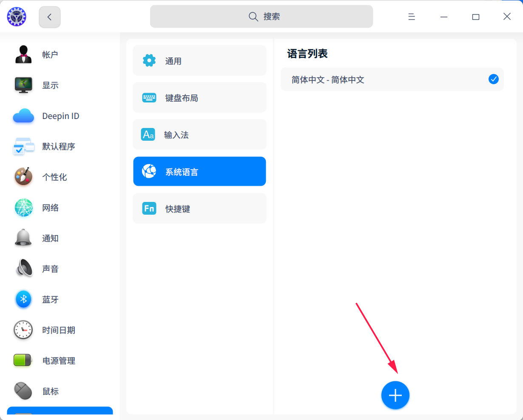Select the 网络 label
Viewport: 523px width, 420px height.
[x=50, y=207]
